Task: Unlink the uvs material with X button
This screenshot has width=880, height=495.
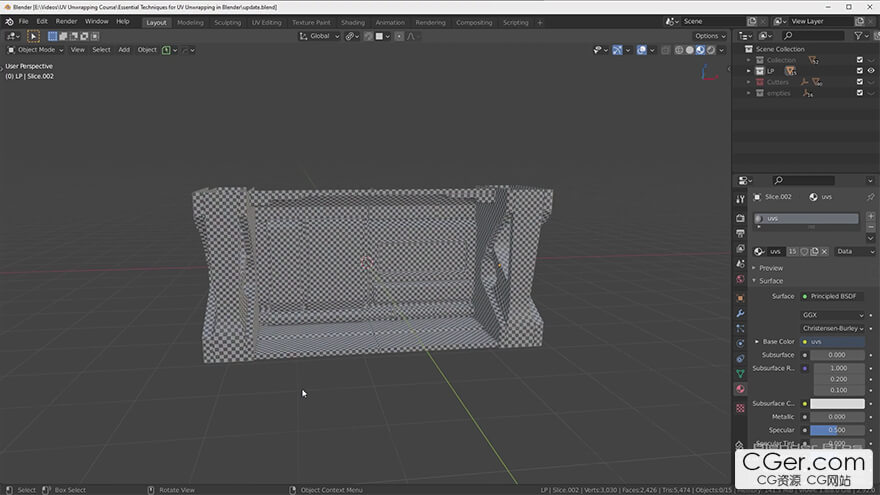Action: pyautogui.click(x=824, y=251)
